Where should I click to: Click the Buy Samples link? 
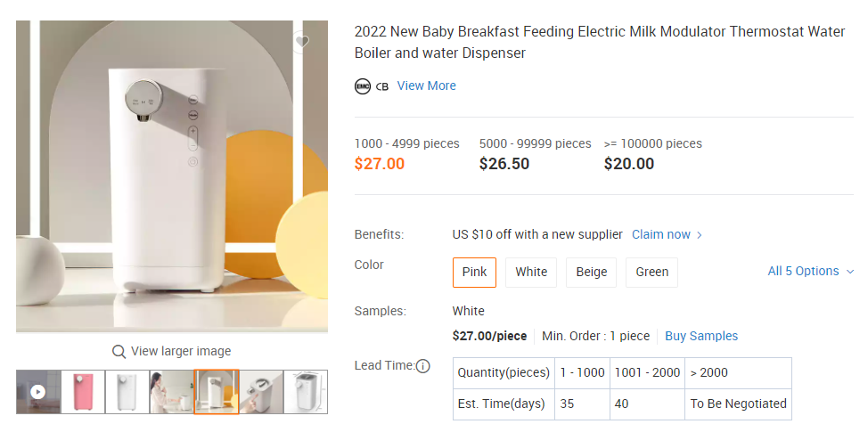tap(701, 336)
